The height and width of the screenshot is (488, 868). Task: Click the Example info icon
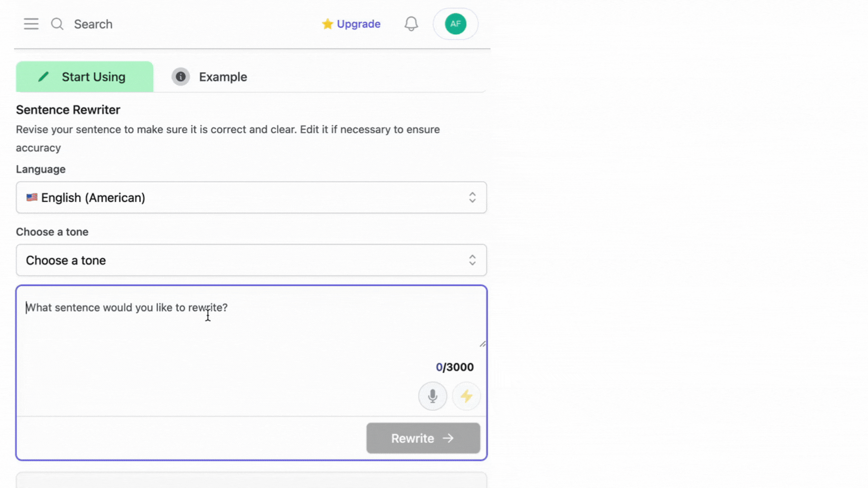(x=180, y=77)
